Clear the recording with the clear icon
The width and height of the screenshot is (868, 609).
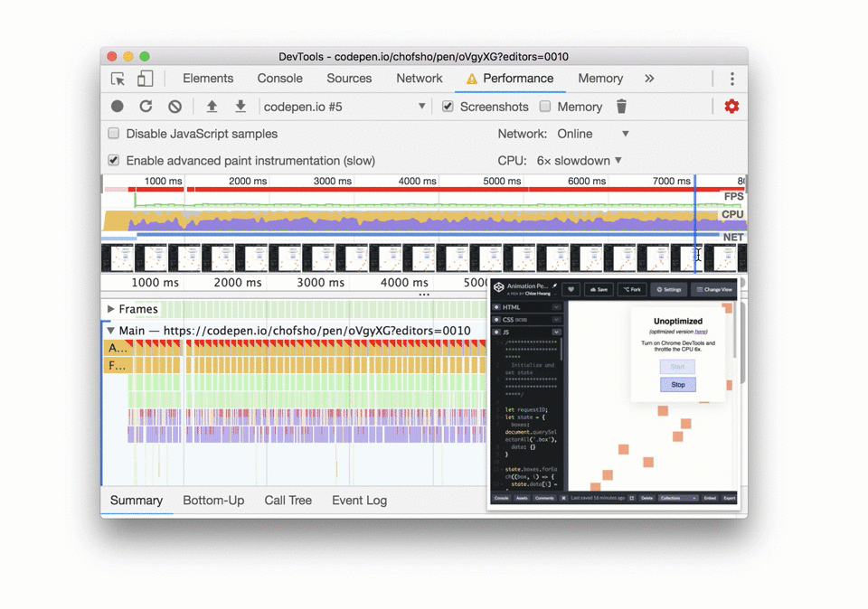[175, 107]
